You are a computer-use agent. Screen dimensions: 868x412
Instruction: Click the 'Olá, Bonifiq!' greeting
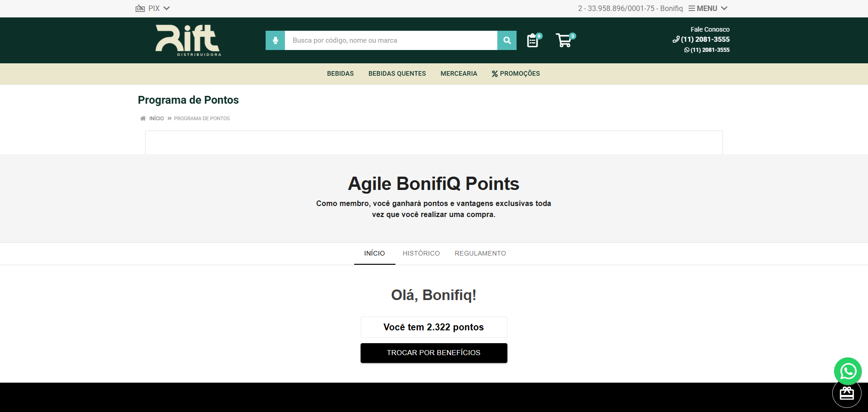point(434,295)
